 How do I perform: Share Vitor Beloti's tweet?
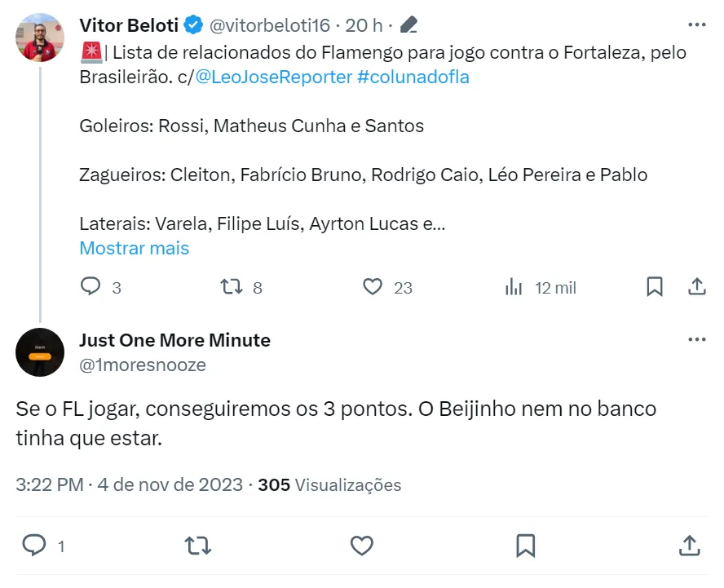[x=697, y=287]
